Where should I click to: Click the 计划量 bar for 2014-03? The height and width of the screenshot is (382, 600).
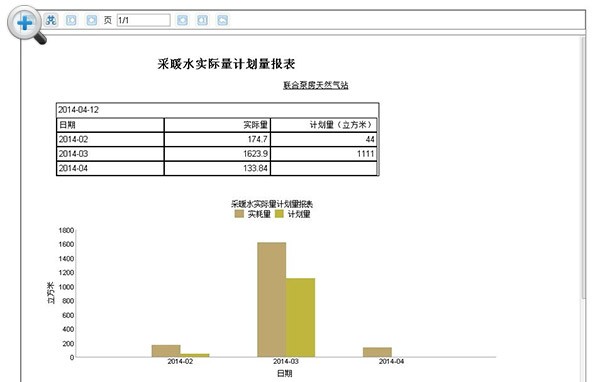(300, 318)
